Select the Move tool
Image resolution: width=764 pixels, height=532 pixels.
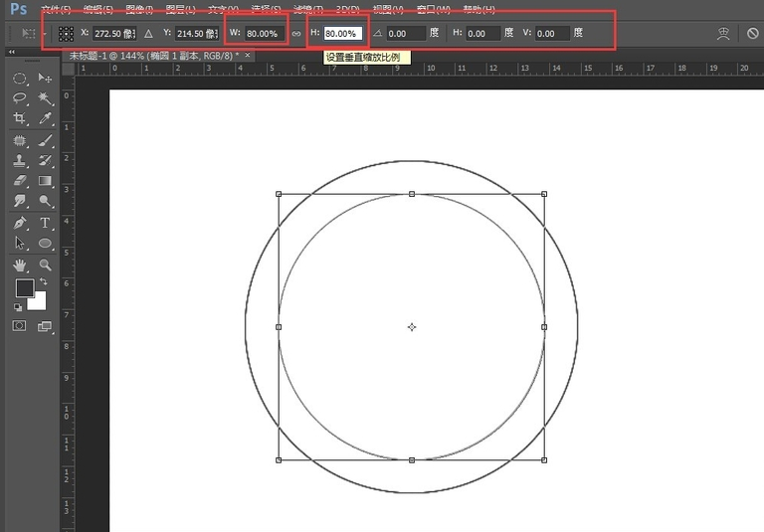point(45,78)
